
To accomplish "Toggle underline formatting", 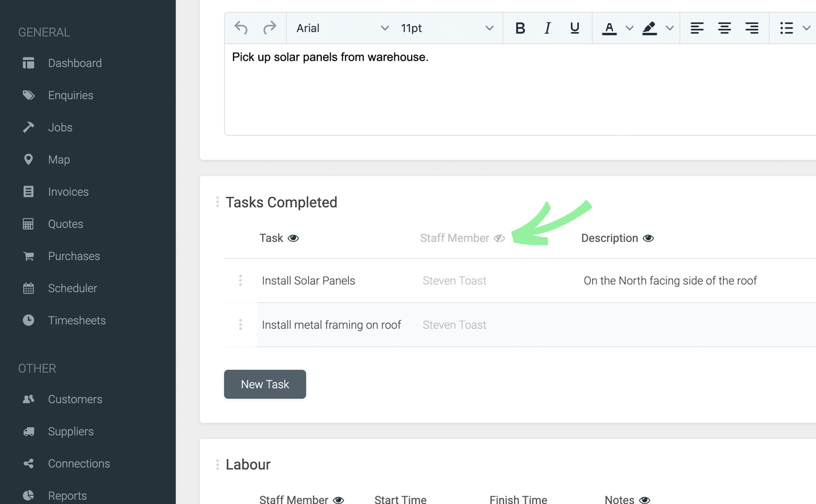I will point(575,28).
